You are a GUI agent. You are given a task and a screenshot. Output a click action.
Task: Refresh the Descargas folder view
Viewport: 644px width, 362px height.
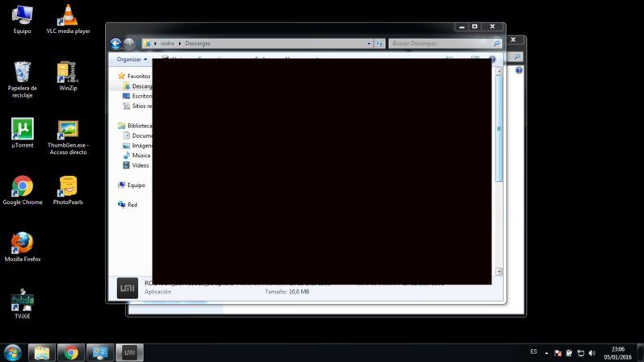[x=379, y=44]
